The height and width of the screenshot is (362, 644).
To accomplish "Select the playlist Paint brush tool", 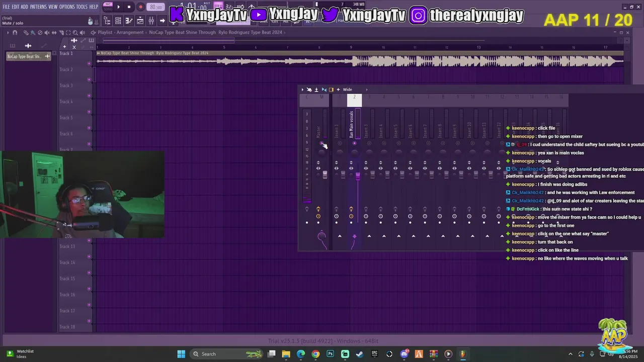I will (33, 33).
